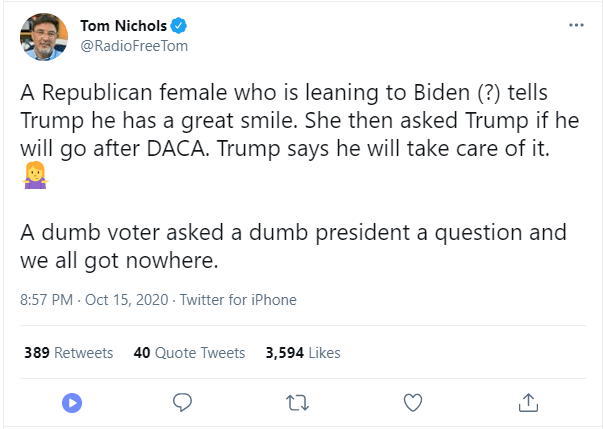Expand the three-dot More options menu
Image resolution: width=604 pixels, height=429 pixels.
point(576,25)
